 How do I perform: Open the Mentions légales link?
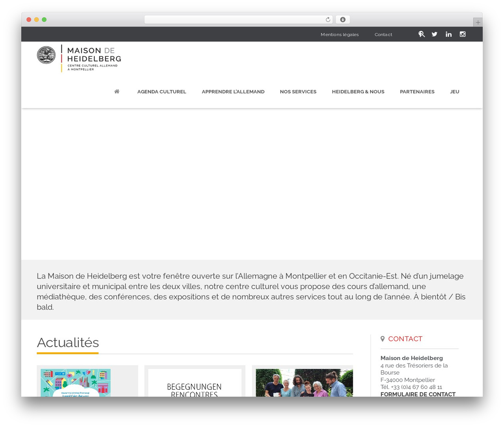[339, 35]
